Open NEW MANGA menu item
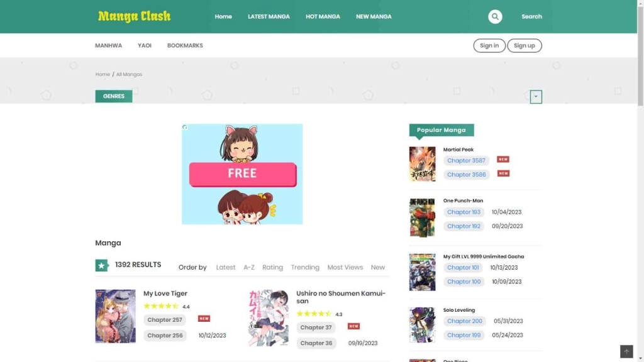 374,16
